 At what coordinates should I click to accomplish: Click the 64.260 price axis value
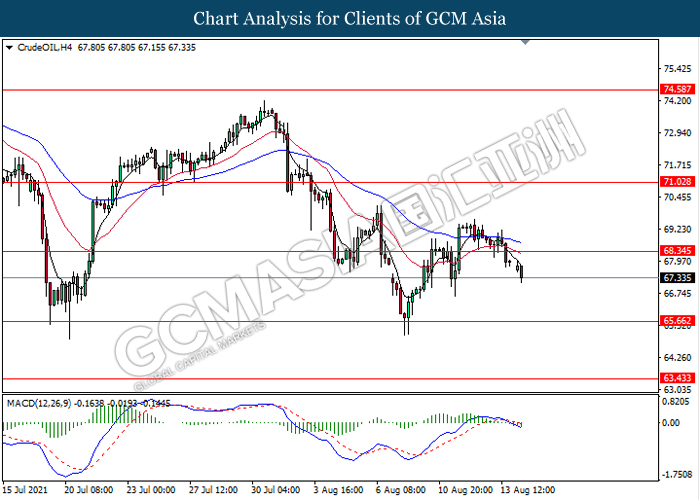677,358
